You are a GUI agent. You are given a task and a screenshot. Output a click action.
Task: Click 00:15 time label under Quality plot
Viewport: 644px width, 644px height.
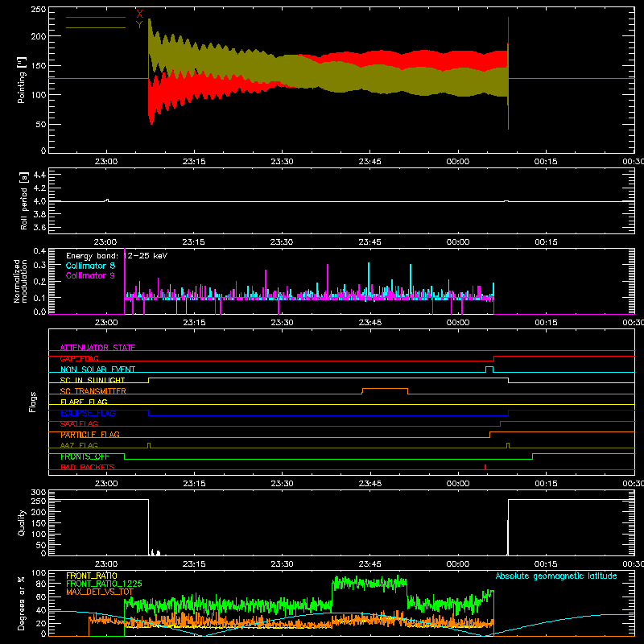pos(546,564)
